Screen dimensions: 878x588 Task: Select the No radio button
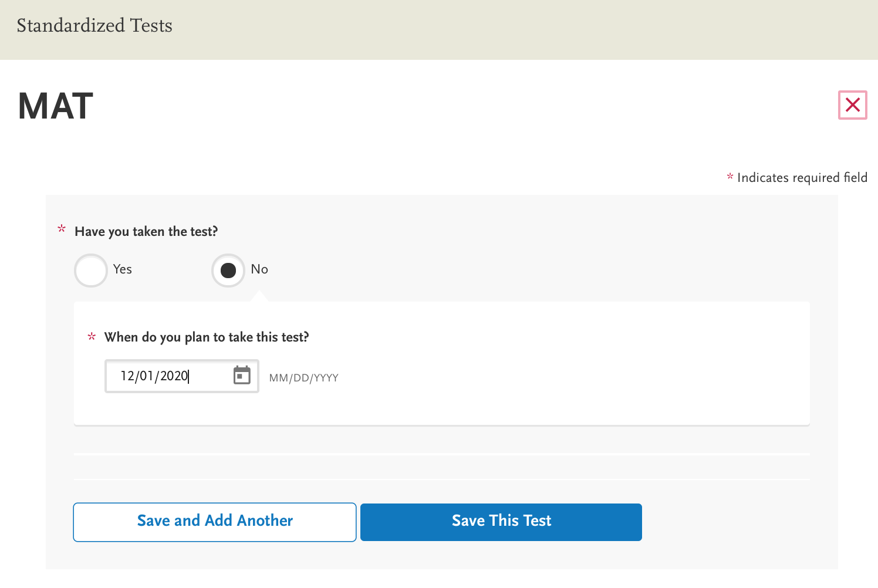coord(228,270)
